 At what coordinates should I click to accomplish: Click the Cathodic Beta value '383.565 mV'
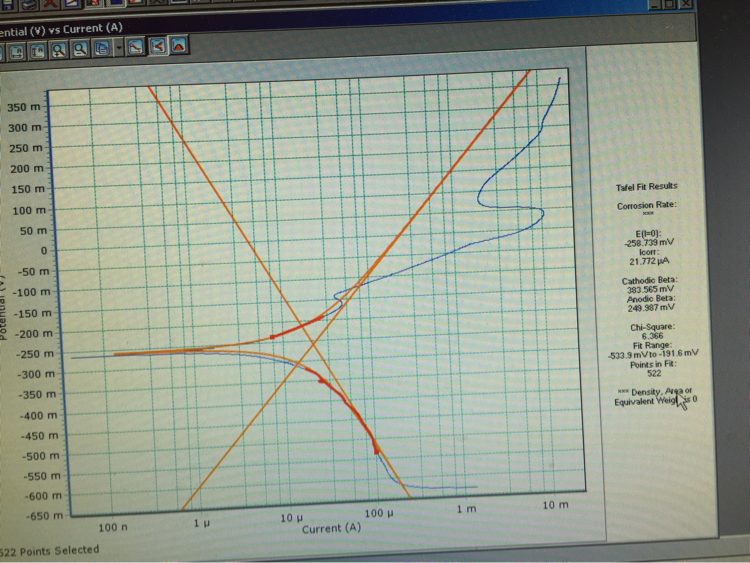[651, 289]
